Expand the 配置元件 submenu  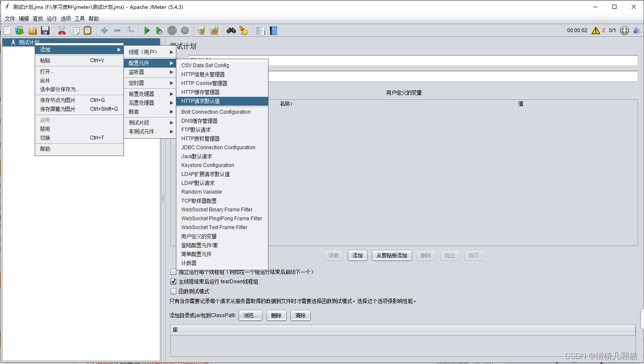click(x=151, y=63)
